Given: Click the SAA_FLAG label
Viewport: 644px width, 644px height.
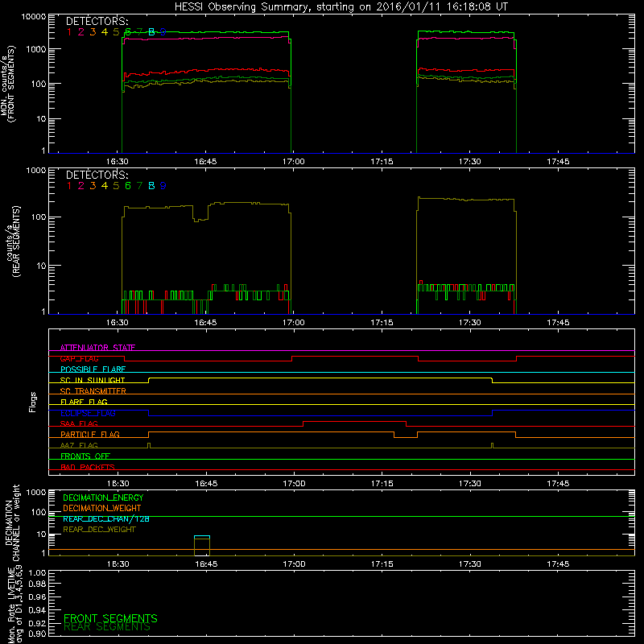Looking at the screenshot, I should (x=79, y=423).
